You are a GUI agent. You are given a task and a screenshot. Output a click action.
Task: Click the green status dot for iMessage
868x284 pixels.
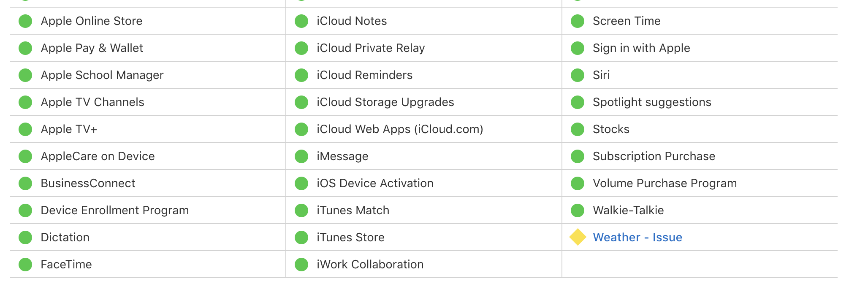(301, 156)
